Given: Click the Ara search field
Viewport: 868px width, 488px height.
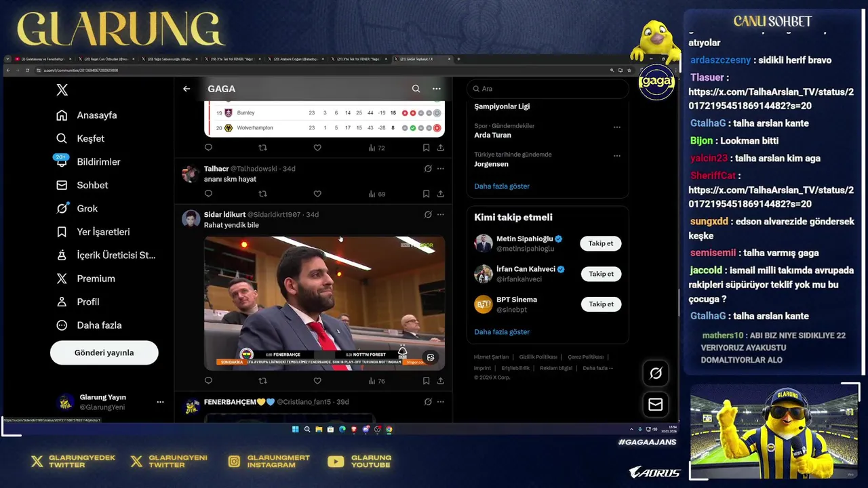Looking at the screenshot, I should (548, 89).
